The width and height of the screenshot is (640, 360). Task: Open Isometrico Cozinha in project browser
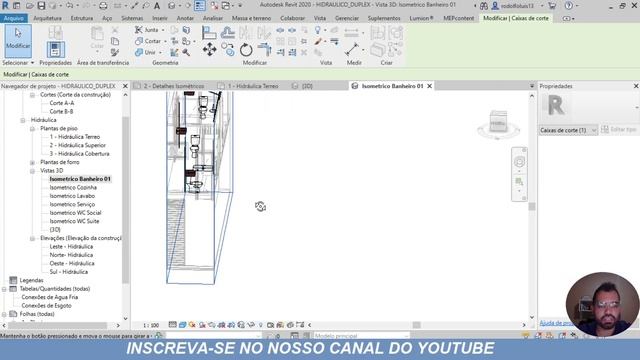coord(73,188)
